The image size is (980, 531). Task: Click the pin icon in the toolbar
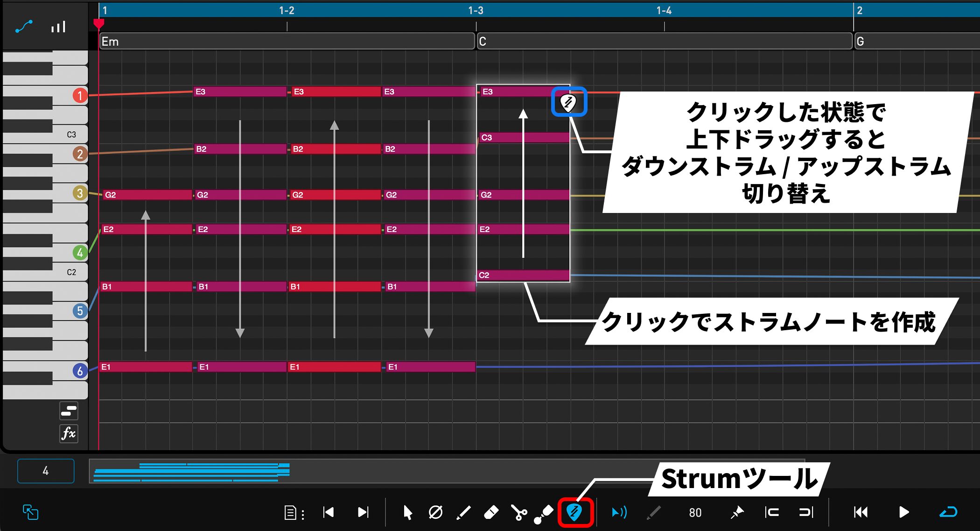736,512
